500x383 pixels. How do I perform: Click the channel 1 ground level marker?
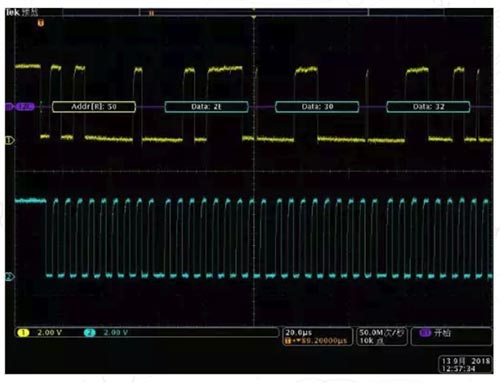pos(10,140)
